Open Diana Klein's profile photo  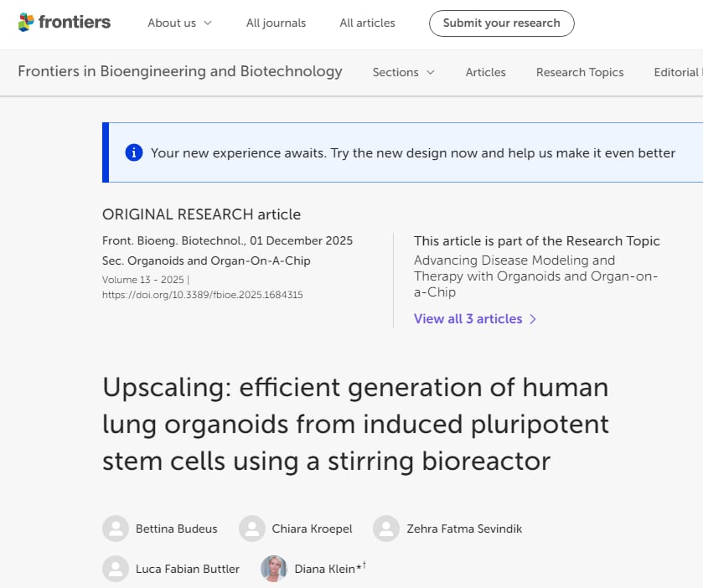pyautogui.click(x=274, y=569)
